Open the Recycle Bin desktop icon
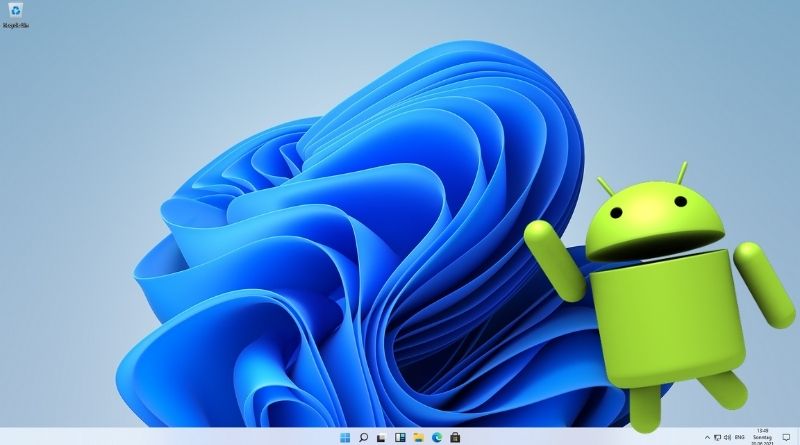This screenshot has width=800, height=445. pyautogui.click(x=16, y=14)
